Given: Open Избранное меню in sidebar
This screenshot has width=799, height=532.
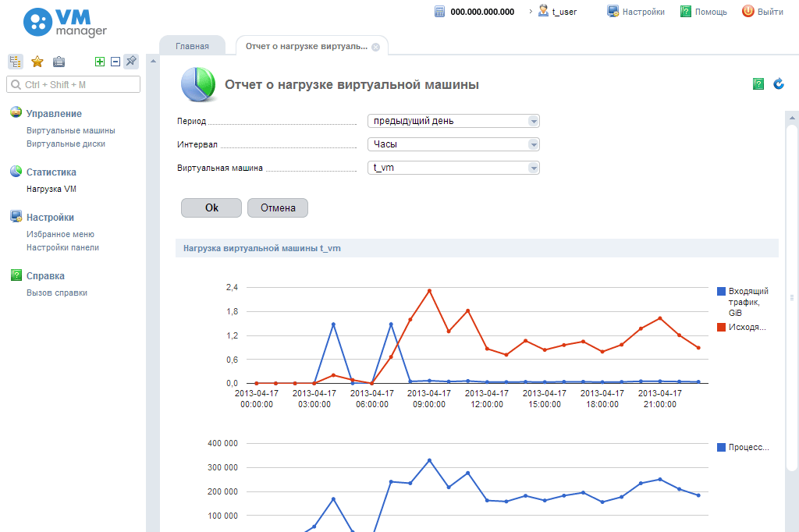Looking at the screenshot, I should coord(60,234).
